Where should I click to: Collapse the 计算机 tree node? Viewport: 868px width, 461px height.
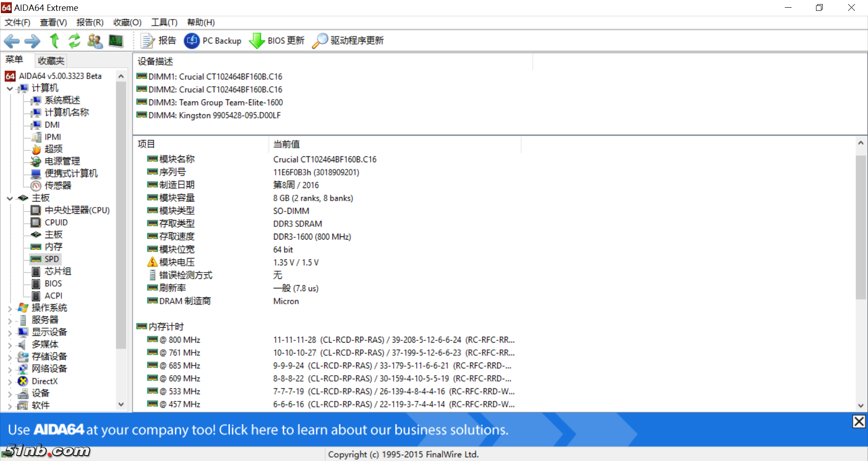(x=9, y=89)
